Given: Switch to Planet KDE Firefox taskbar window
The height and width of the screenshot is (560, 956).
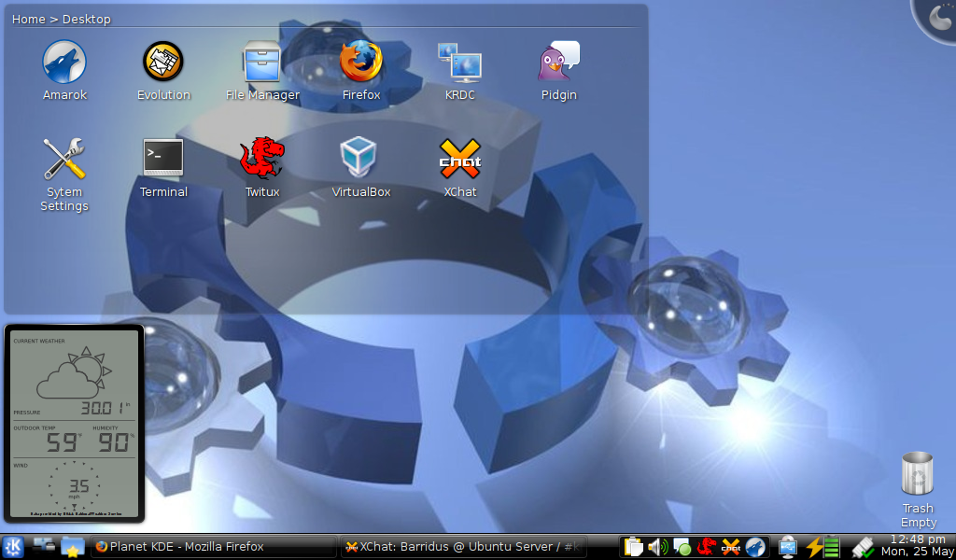Looking at the screenshot, I should point(213,547).
